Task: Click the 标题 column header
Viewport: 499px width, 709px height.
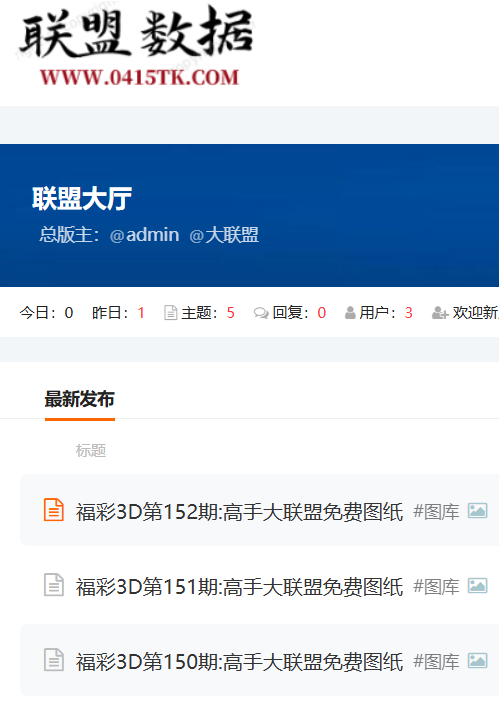Action: point(91,450)
